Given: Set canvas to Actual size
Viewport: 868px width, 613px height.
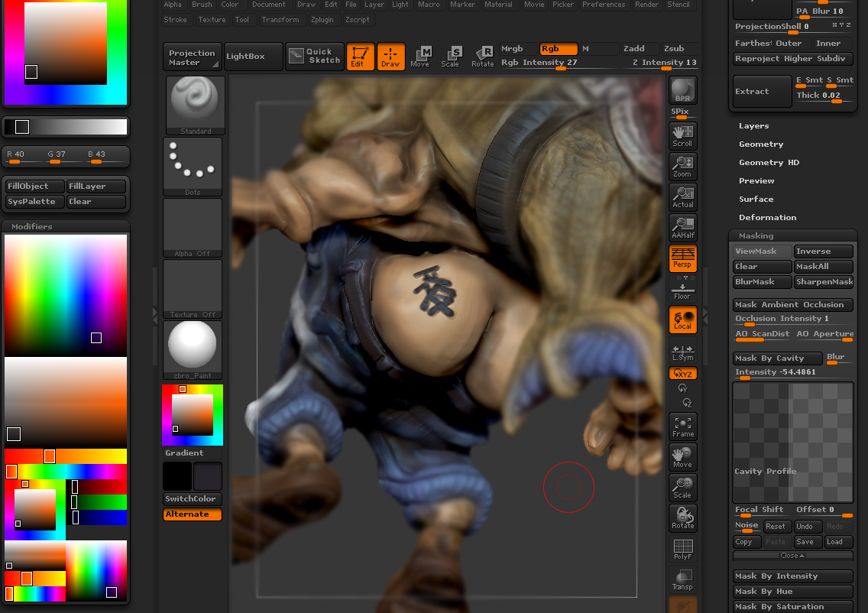Looking at the screenshot, I should [x=682, y=197].
